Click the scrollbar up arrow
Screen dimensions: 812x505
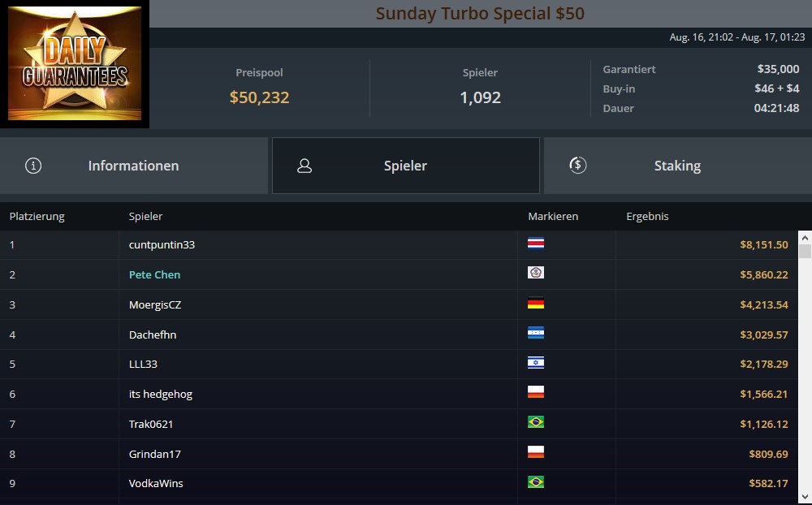[805, 238]
